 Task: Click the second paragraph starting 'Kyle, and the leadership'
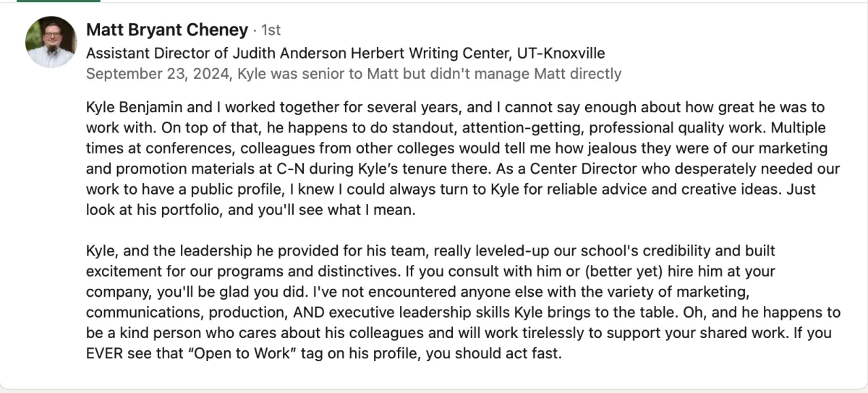coord(463,303)
